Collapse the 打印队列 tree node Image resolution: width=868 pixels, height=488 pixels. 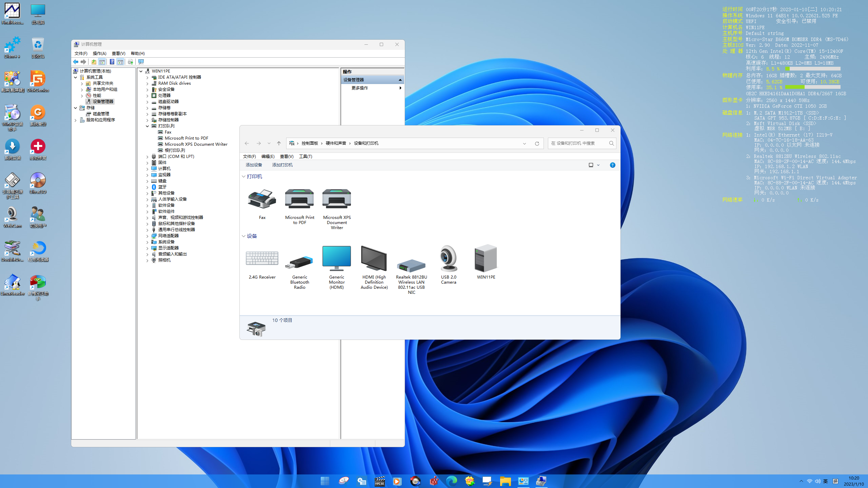(147, 126)
